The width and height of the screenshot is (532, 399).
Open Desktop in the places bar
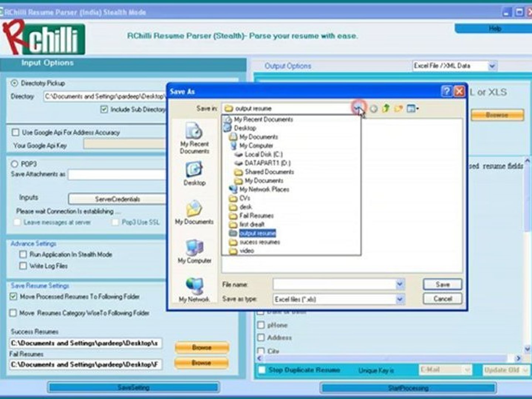[194, 174]
